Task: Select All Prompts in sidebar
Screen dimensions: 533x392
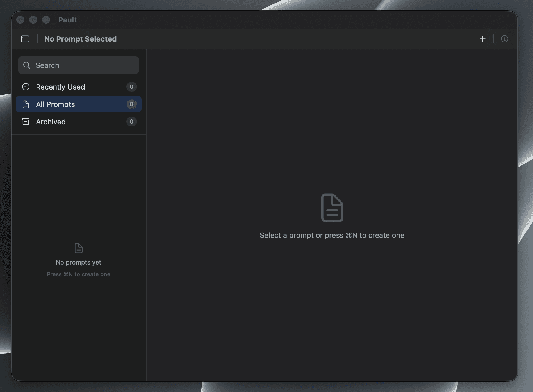Action: 79,104
